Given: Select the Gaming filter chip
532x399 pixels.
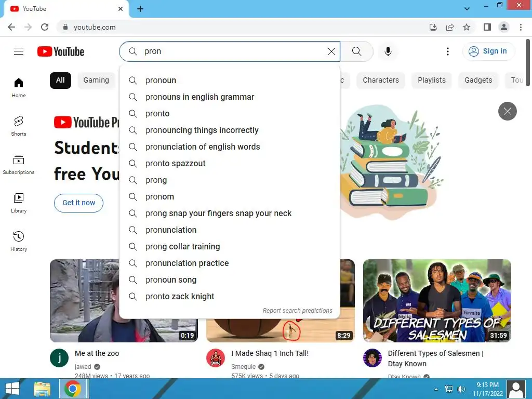Looking at the screenshot, I should point(96,81).
